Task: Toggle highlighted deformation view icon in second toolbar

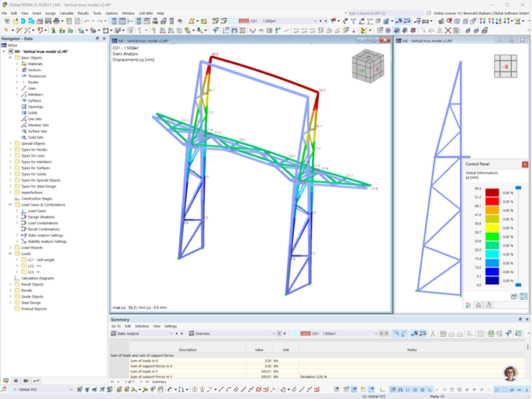Action: pos(396,30)
